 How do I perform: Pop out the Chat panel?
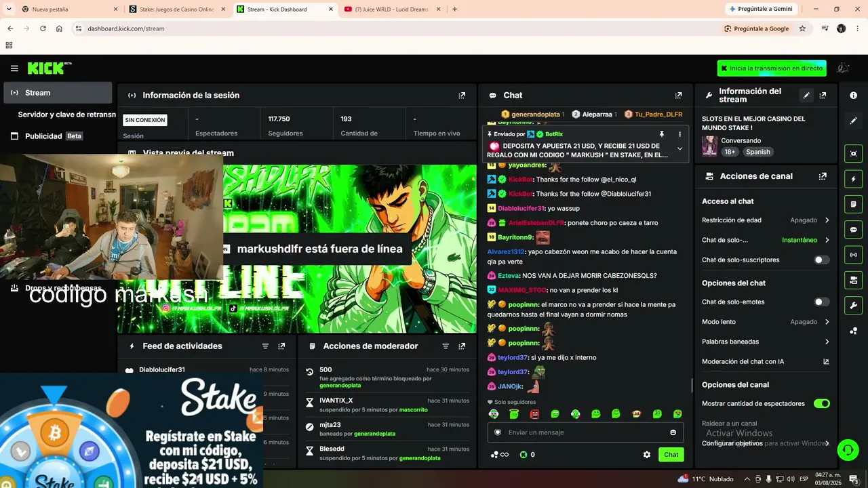point(678,96)
